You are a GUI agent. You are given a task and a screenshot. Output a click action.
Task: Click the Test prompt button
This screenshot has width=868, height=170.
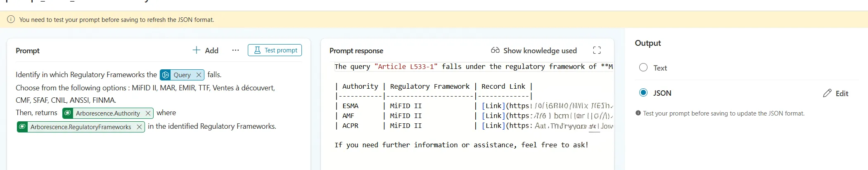click(275, 50)
